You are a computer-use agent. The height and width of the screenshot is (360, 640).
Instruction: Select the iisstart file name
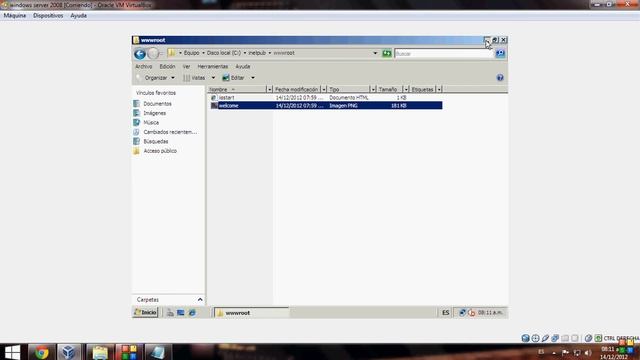tap(227, 98)
